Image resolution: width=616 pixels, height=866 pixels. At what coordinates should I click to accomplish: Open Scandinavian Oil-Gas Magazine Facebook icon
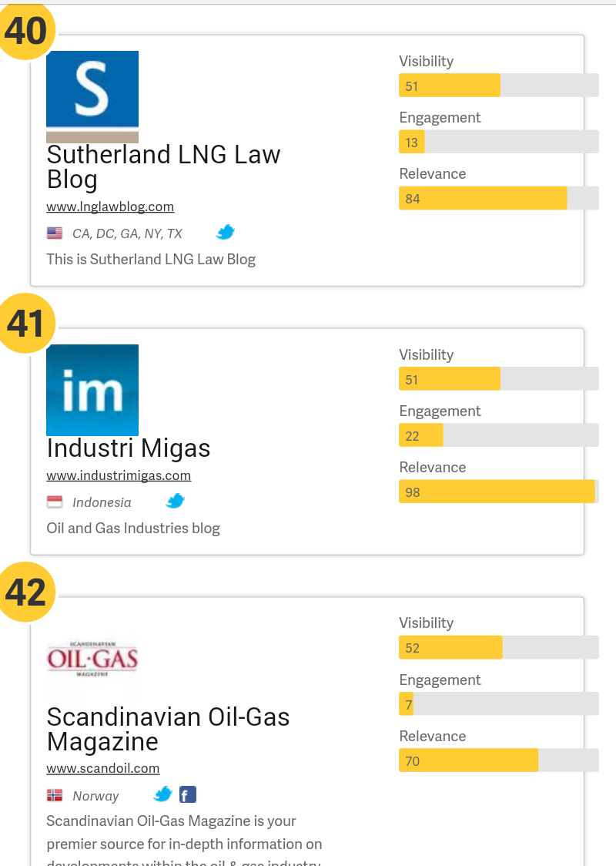coord(188,795)
